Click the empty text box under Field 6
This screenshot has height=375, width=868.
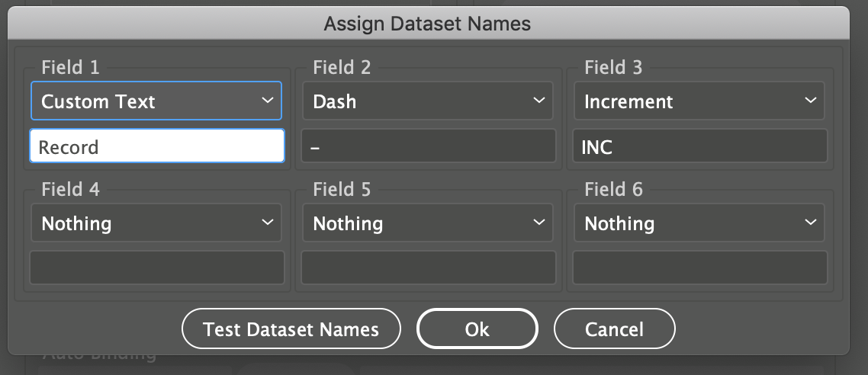[x=700, y=268]
